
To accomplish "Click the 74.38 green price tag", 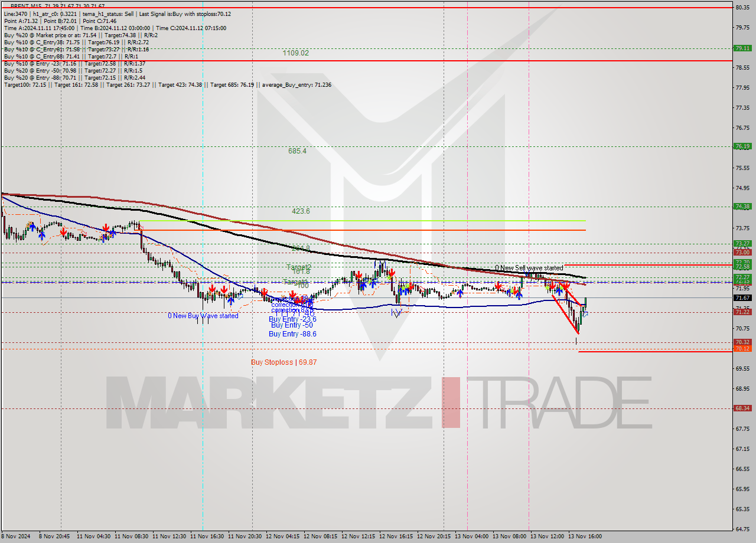I will [742, 207].
